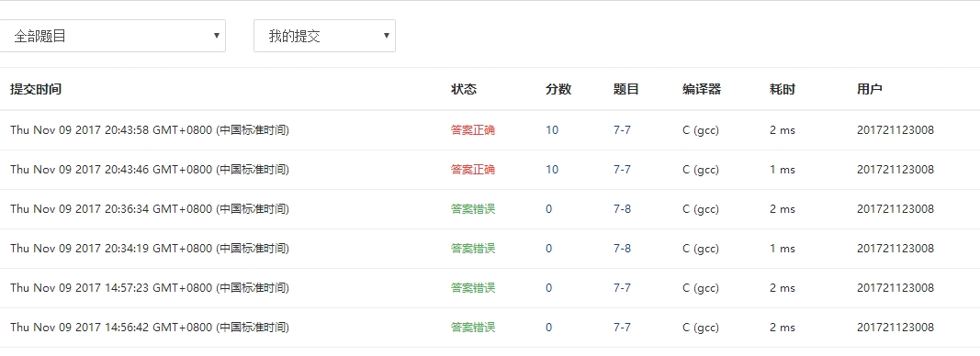
Task: Open 答案错误 status of 14:56:42 submission
Action: click(x=472, y=328)
